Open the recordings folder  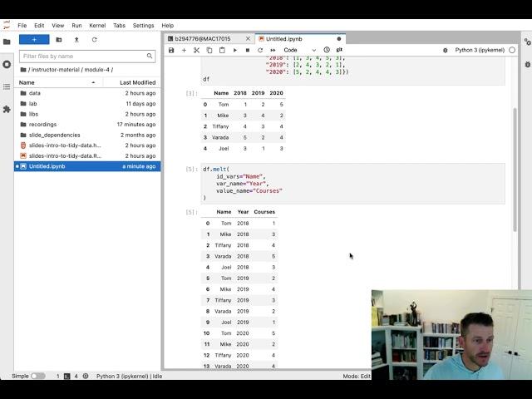(x=42, y=124)
